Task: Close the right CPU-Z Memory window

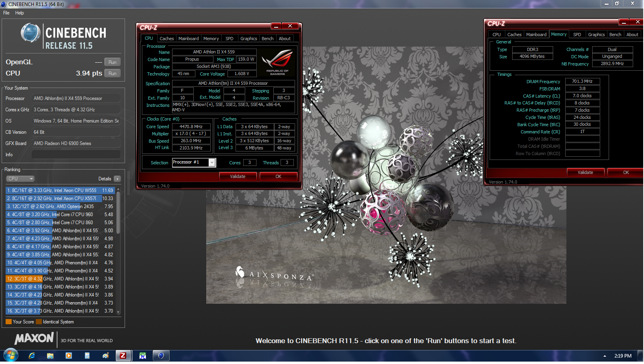Action: tap(637, 22)
